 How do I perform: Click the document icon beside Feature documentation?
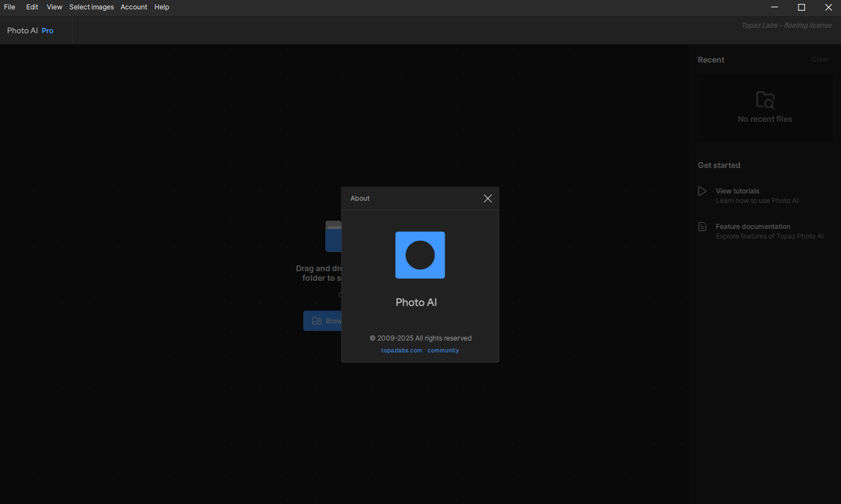point(702,227)
